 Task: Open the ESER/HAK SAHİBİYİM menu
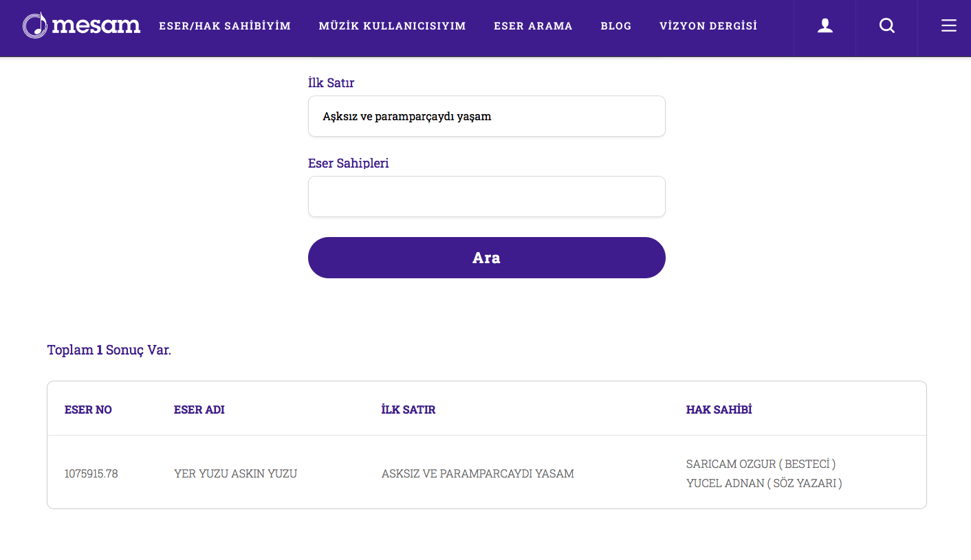tap(225, 26)
